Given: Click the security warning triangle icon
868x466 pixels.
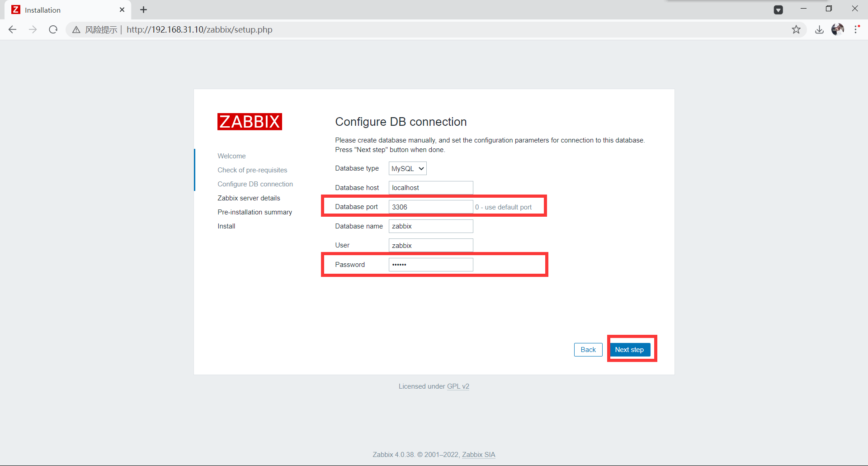Looking at the screenshot, I should (x=76, y=29).
